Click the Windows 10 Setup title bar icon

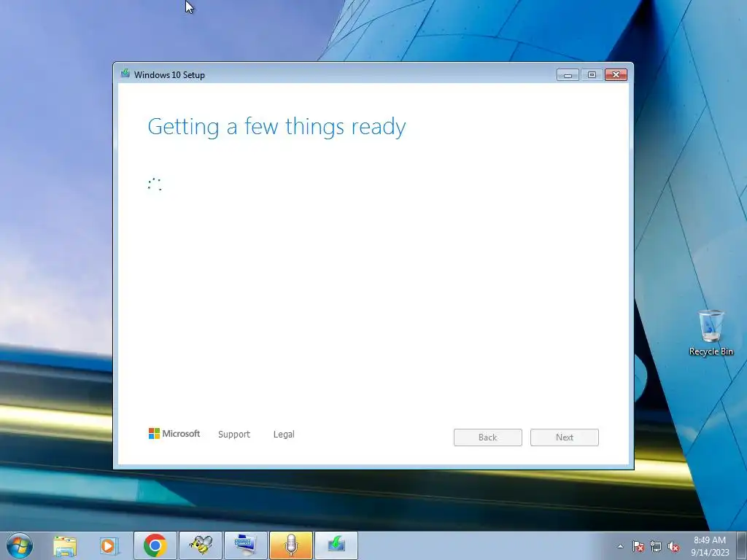(x=125, y=74)
